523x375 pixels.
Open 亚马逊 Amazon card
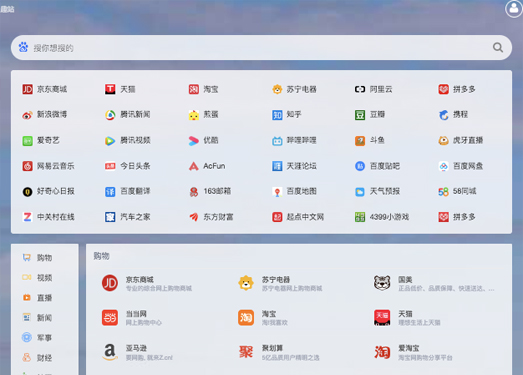click(x=137, y=352)
